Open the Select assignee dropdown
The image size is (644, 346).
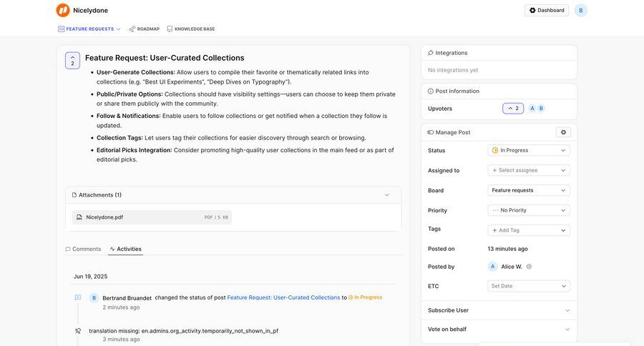(x=529, y=170)
